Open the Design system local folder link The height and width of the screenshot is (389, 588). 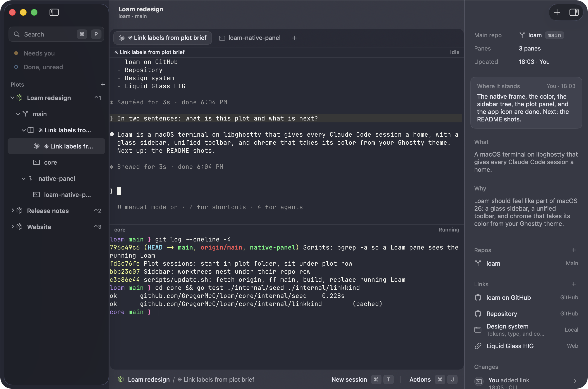click(526, 330)
